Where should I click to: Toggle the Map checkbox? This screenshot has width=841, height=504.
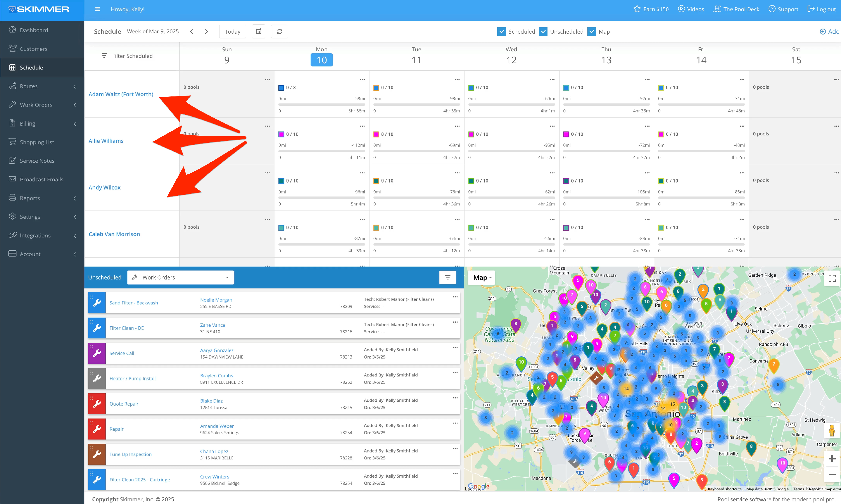pos(592,32)
